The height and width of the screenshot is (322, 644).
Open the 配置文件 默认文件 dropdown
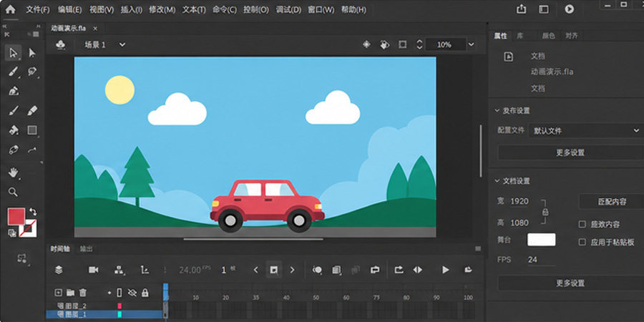[x=586, y=131]
